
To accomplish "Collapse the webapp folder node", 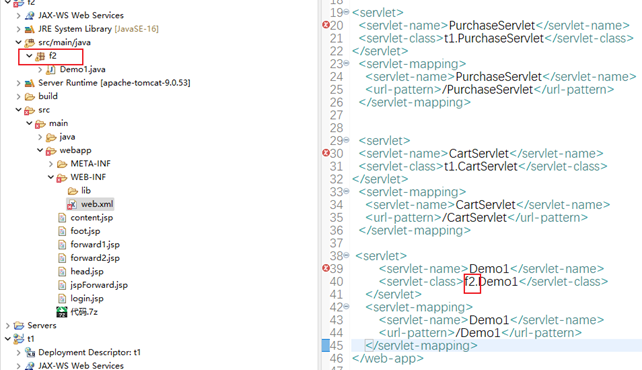I will click(40, 150).
